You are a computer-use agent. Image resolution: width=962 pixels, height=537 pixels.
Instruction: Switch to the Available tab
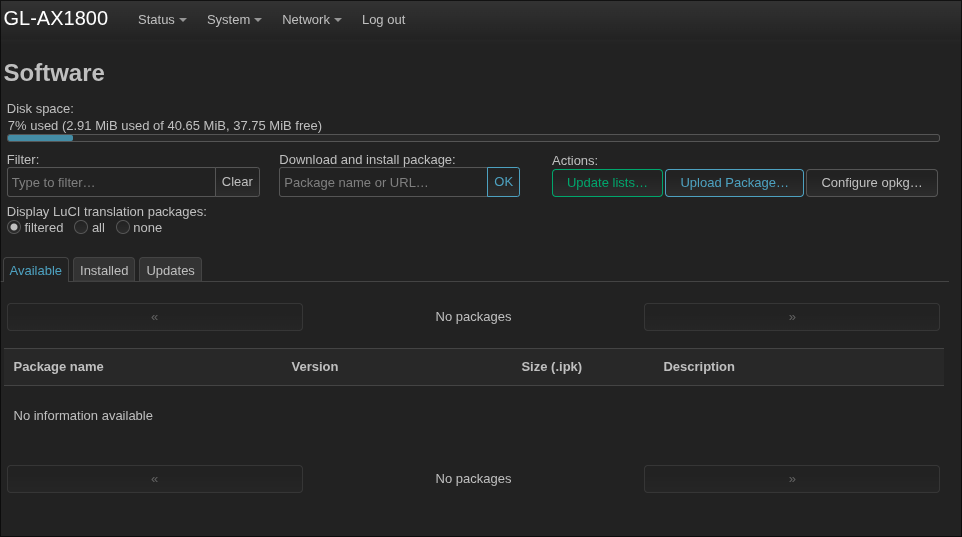click(36, 270)
